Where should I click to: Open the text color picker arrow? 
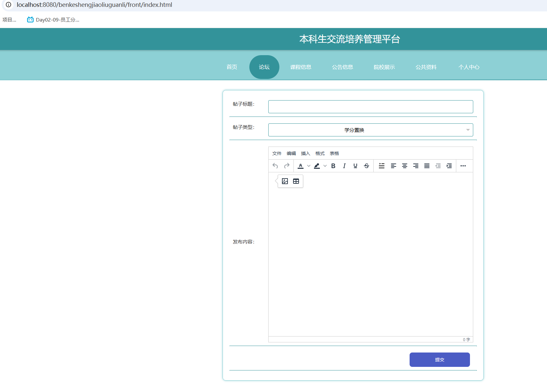(309, 166)
